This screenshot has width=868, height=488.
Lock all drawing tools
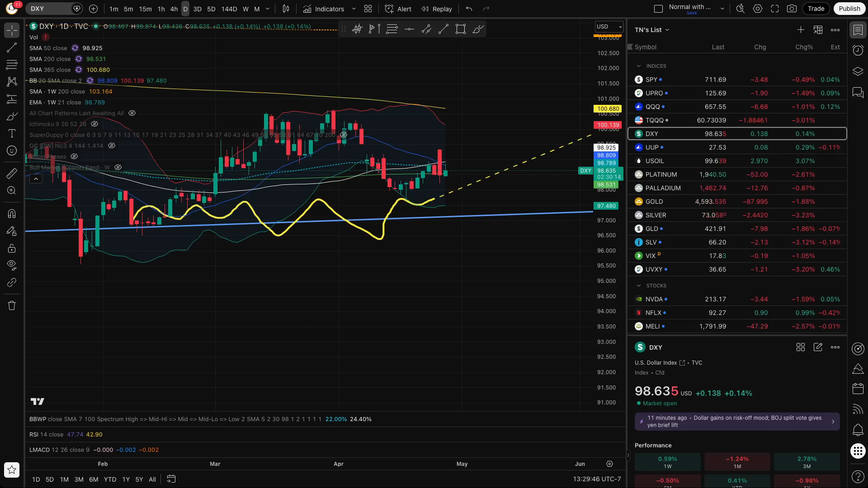coord(12,248)
